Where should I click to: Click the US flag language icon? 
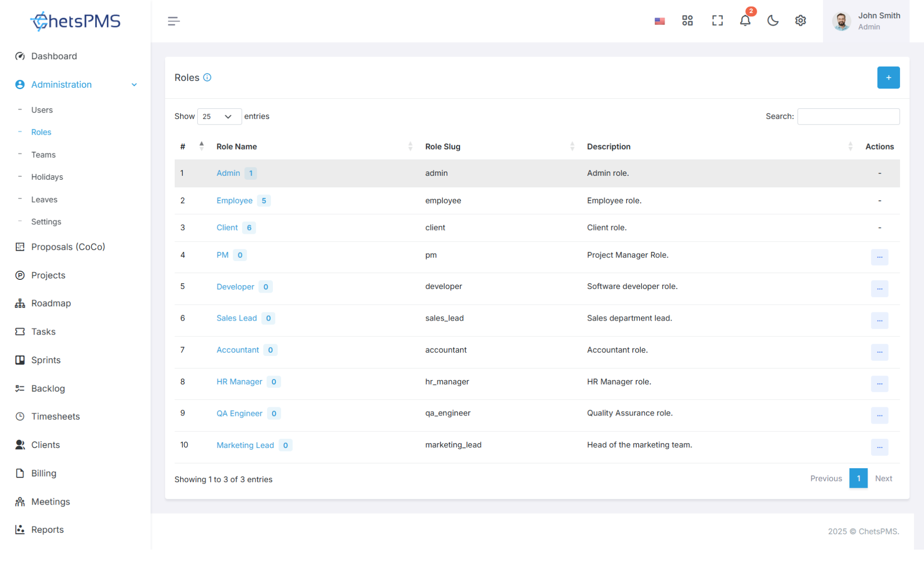click(x=660, y=21)
